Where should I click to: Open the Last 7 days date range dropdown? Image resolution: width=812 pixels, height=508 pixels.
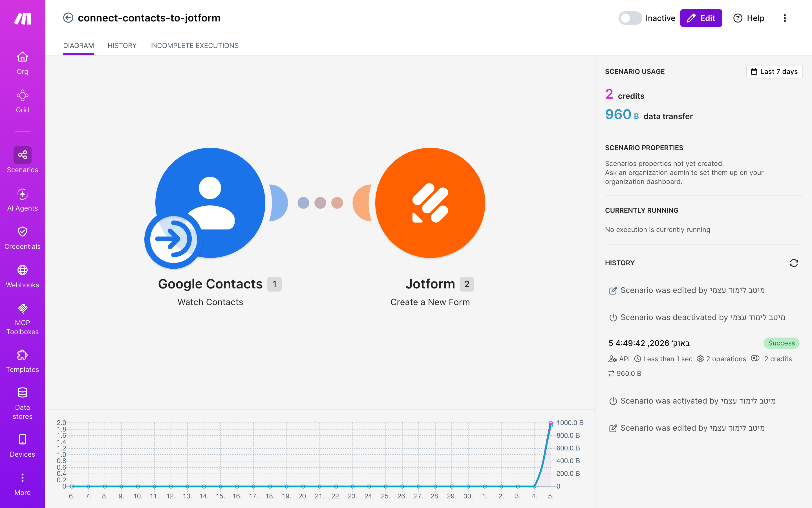774,72
